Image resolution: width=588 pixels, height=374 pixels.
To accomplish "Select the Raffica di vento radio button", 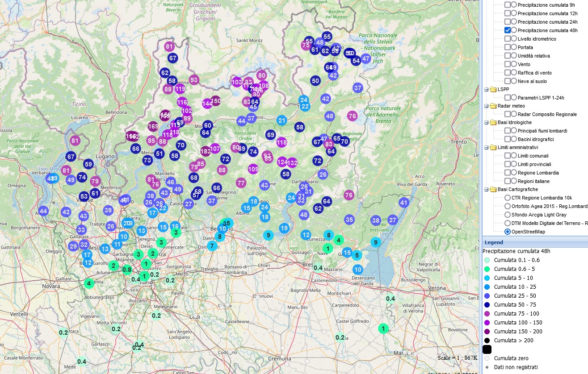I will [514, 72].
